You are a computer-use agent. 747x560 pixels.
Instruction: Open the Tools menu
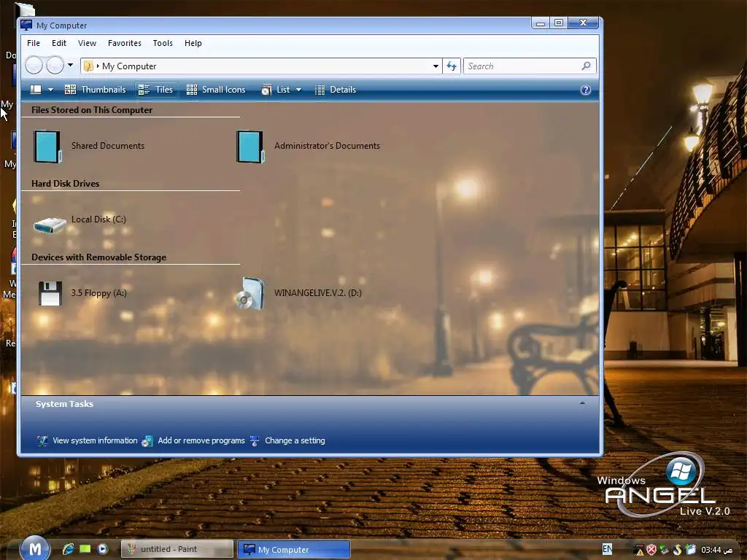click(x=163, y=43)
